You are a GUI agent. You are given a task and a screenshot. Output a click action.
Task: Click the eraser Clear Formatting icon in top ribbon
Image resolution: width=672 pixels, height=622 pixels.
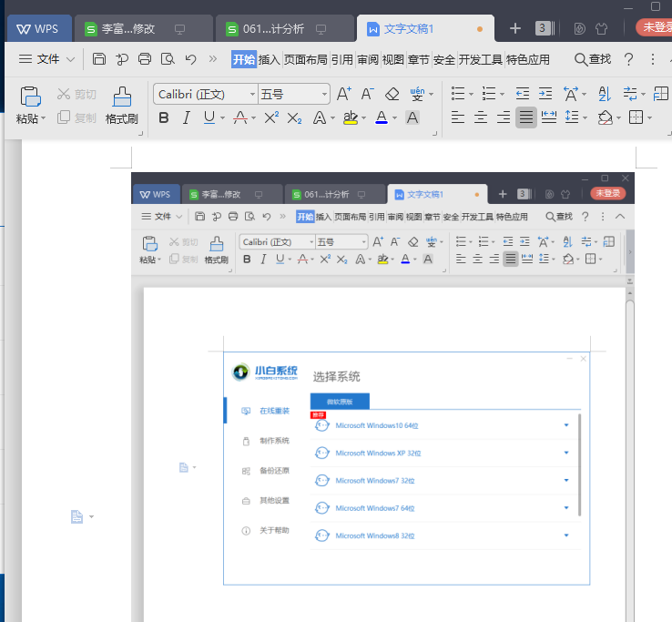coord(392,94)
